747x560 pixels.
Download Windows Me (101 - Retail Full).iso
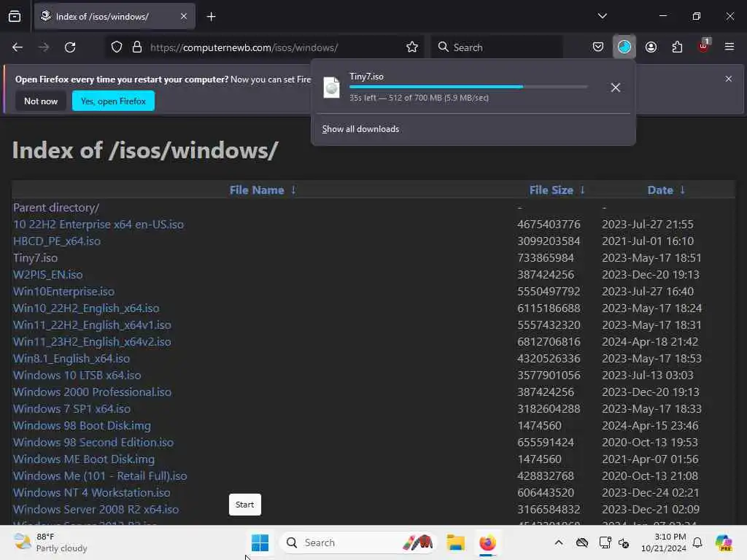tap(100, 475)
